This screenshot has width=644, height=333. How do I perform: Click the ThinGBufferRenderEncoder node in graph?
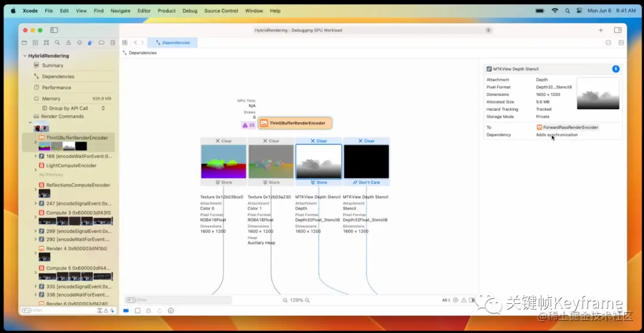(x=295, y=123)
